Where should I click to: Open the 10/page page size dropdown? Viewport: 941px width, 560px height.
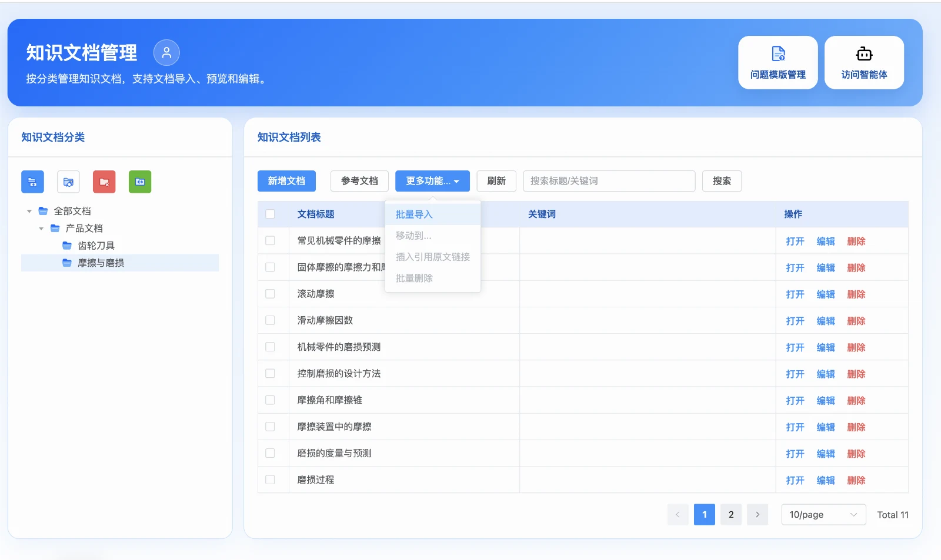[x=823, y=515]
